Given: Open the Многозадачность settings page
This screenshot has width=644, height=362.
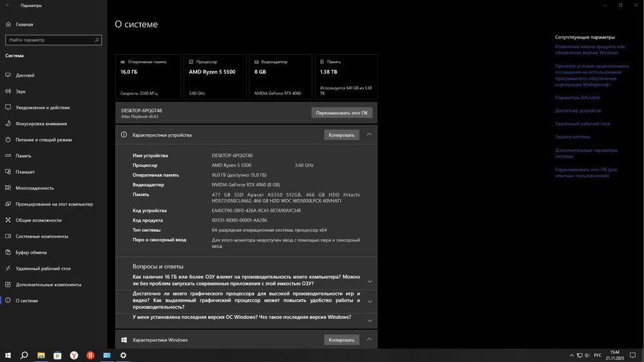Looking at the screenshot, I should pos(53,188).
